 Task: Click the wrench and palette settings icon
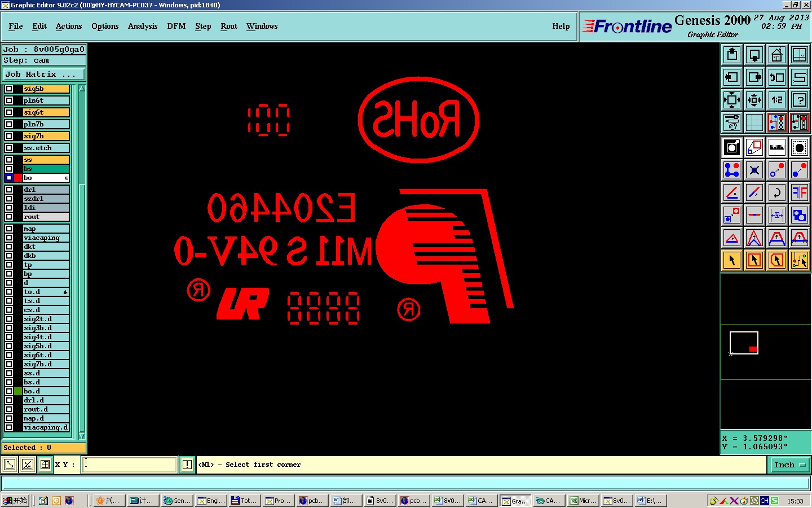click(x=732, y=122)
